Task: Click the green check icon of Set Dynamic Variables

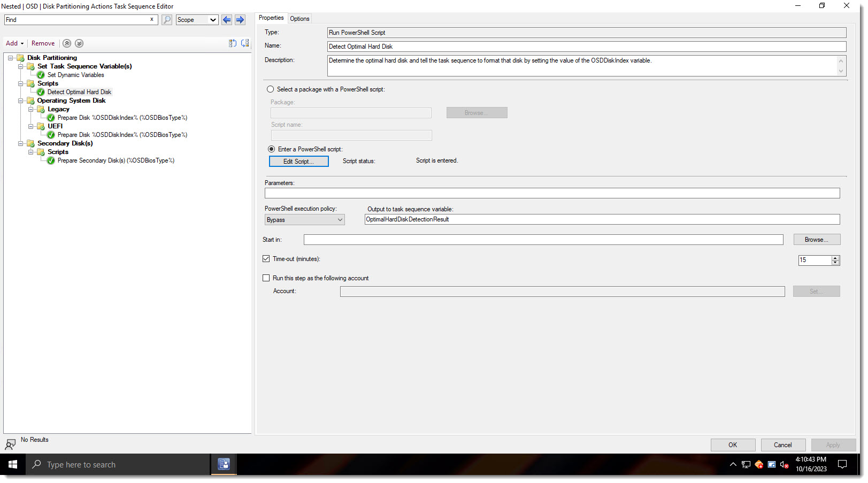Action: [41, 75]
